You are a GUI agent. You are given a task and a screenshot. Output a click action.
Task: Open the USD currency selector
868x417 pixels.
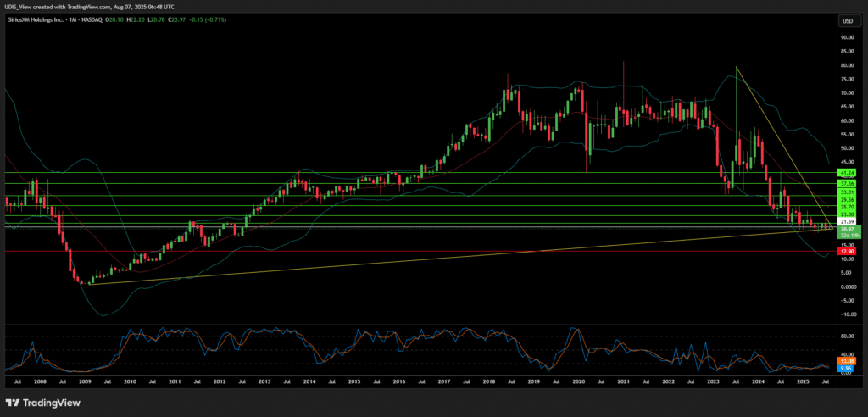[x=846, y=20]
